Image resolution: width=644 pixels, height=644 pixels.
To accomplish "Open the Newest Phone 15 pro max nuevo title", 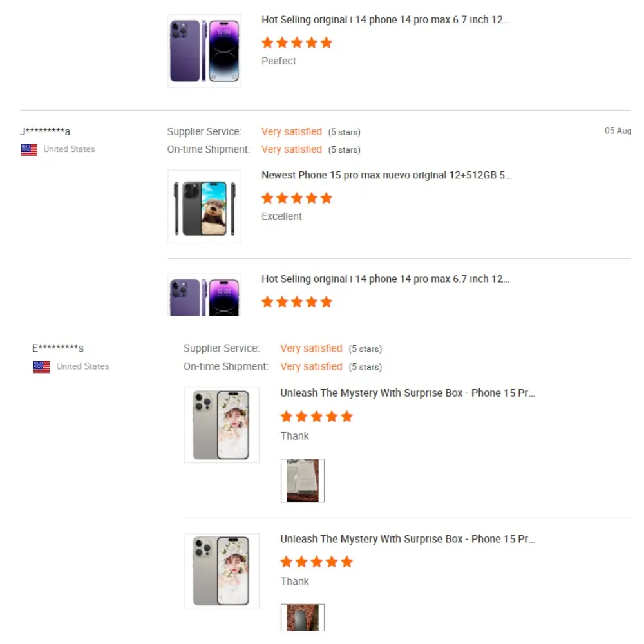I will (x=386, y=175).
